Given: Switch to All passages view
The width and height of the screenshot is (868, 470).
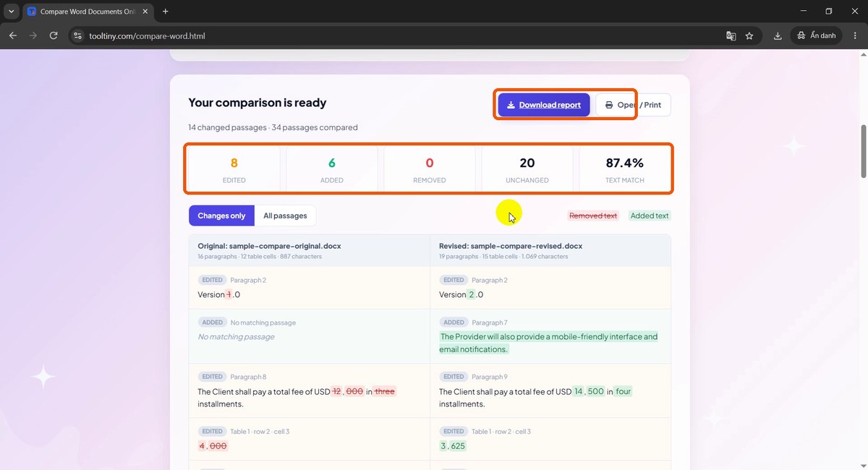Looking at the screenshot, I should pos(285,215).
